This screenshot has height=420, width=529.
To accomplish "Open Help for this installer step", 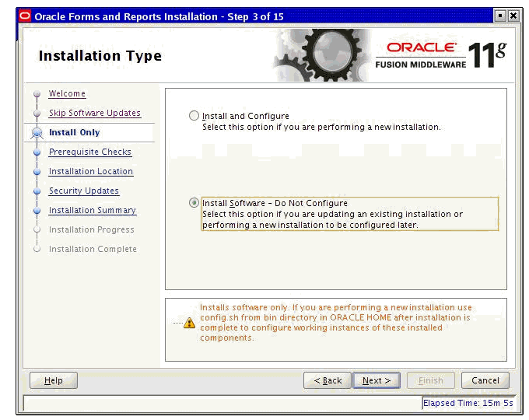I will click(x=54, y=380).
